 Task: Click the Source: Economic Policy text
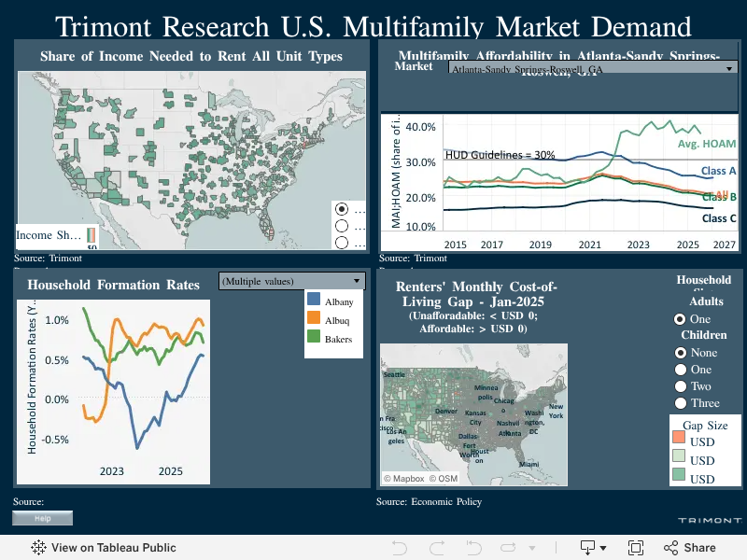(429, 501)
